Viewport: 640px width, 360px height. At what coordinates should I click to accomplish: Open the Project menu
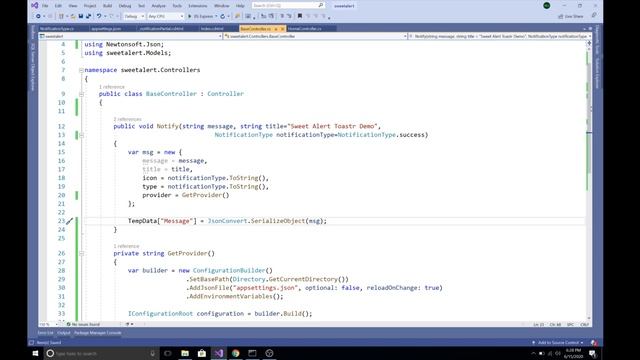pos(90,6)
